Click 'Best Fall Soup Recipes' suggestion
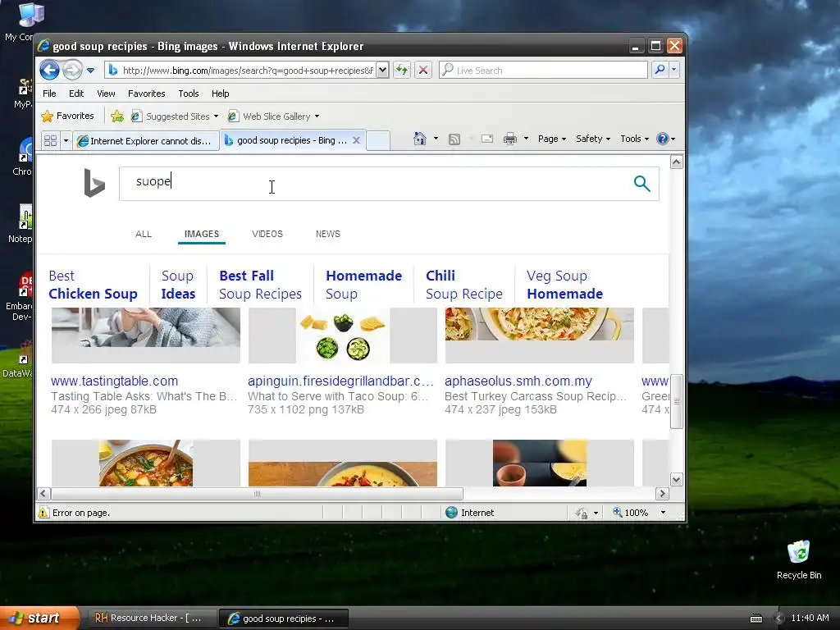The image size is (840, 630). pyautogui.click(x=260, y=285)
